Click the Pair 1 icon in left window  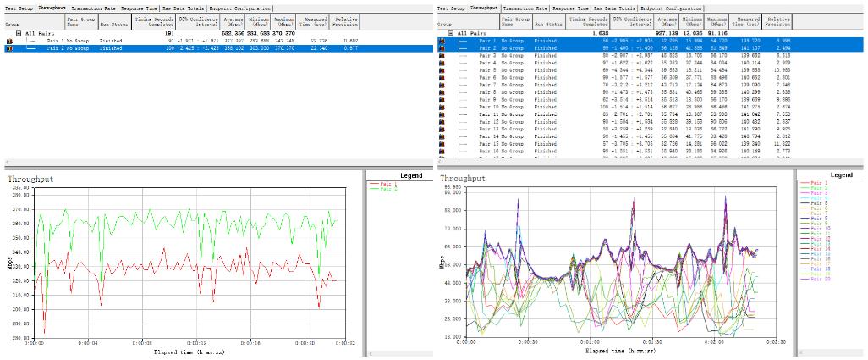(9, 41)
